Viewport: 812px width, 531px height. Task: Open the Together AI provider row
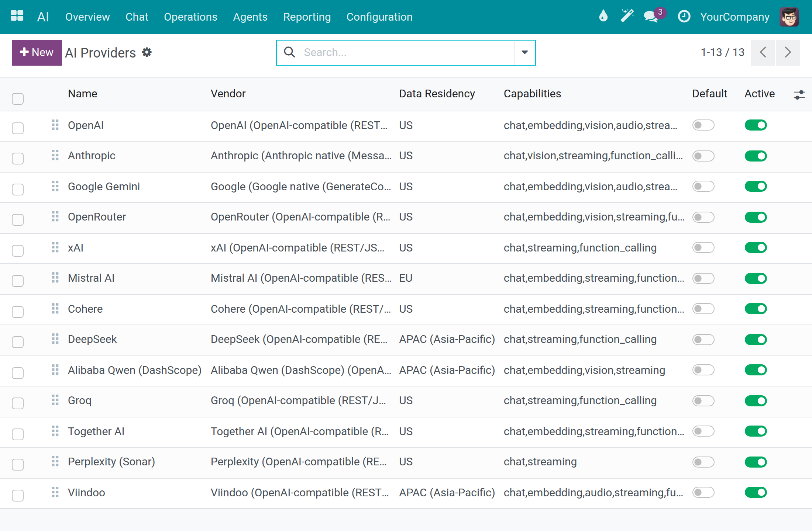[x=406, y=432]
